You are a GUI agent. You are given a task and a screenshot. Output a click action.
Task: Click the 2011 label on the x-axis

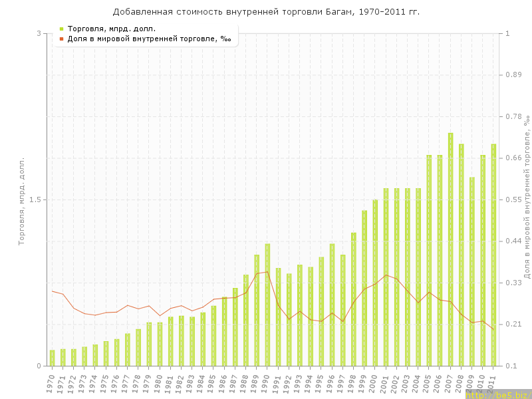(x=492, y=382)
